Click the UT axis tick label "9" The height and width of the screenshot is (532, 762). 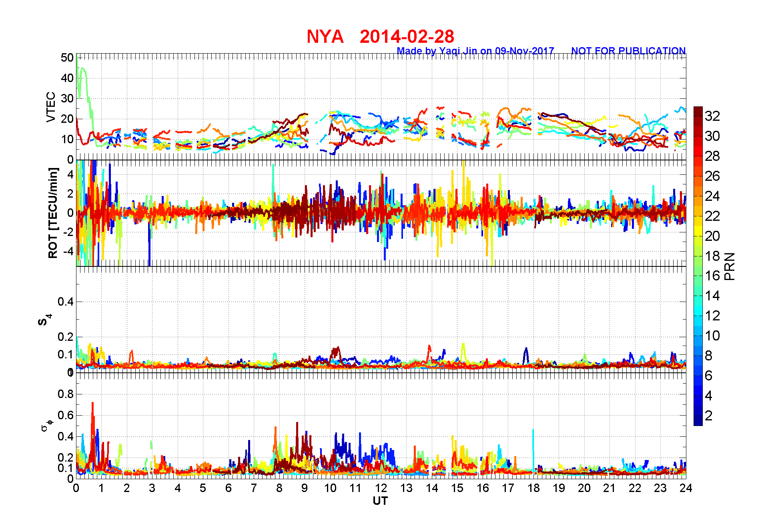point(305,488)
